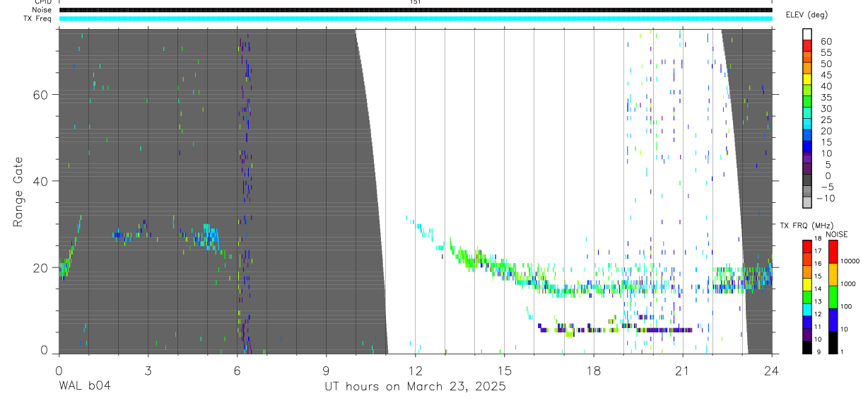Click 'UT hours on March 23, 2025' label
This screenshot has width=868, height=401.
point(415,386)
